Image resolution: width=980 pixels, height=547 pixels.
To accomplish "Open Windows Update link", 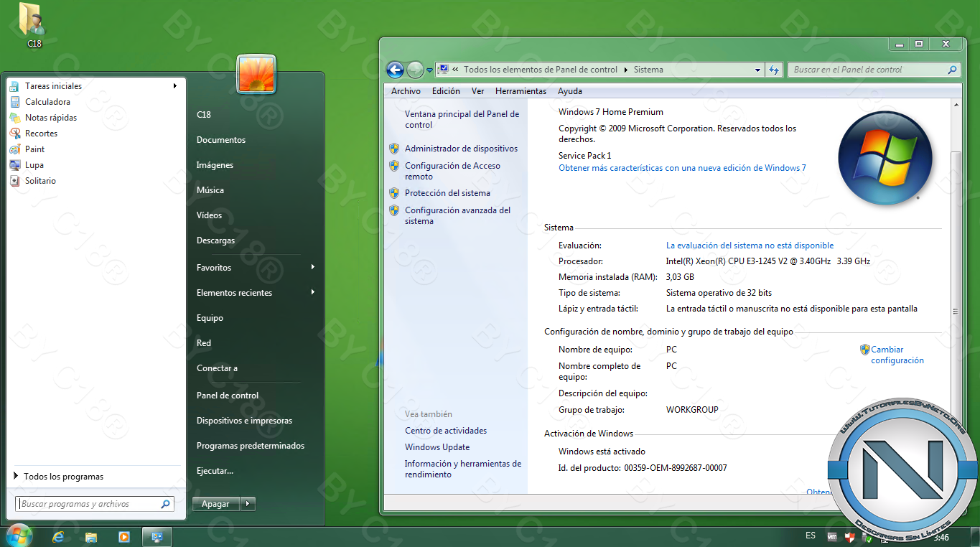I will (437, 447).
